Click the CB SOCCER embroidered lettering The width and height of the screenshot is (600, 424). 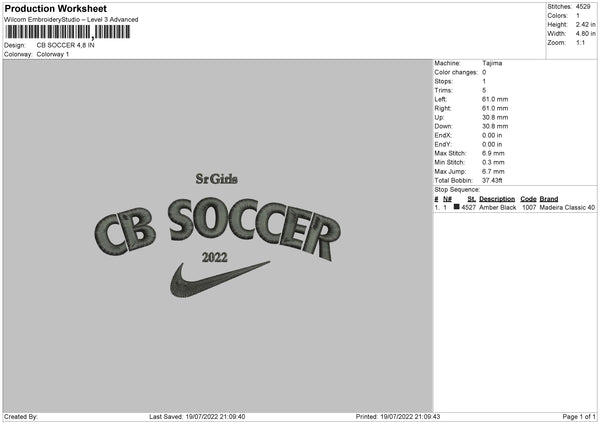coord(217,228)
